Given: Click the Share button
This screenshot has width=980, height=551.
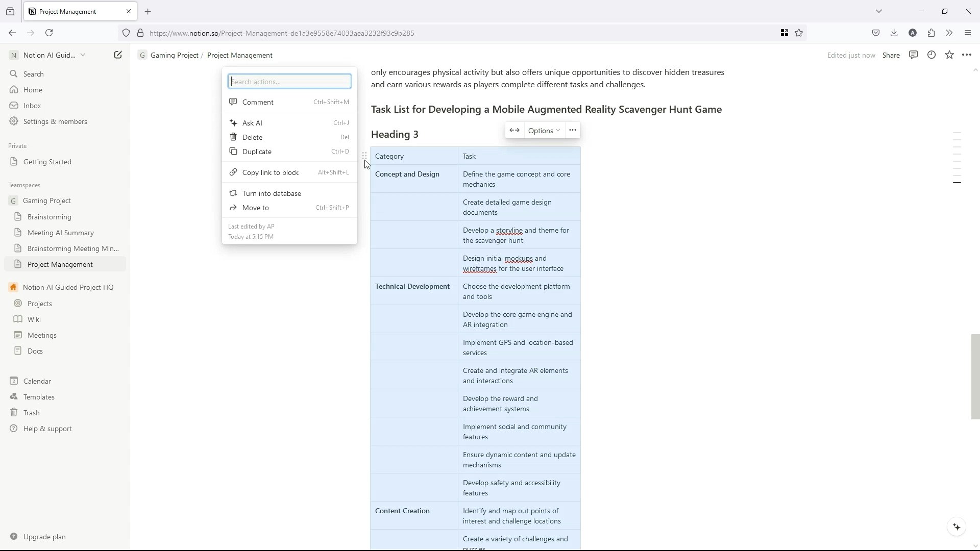Looking at the screenshot, I should tap(891, 55).
